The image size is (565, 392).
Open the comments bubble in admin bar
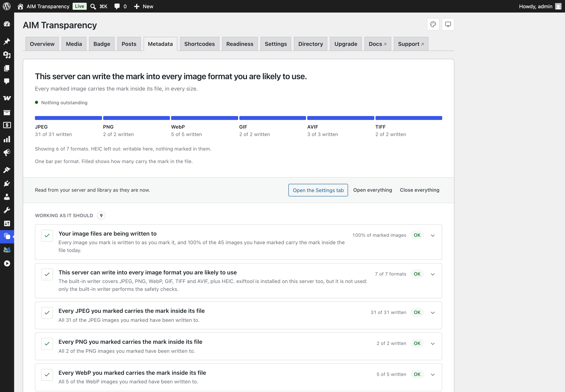[x=117, y=6]
